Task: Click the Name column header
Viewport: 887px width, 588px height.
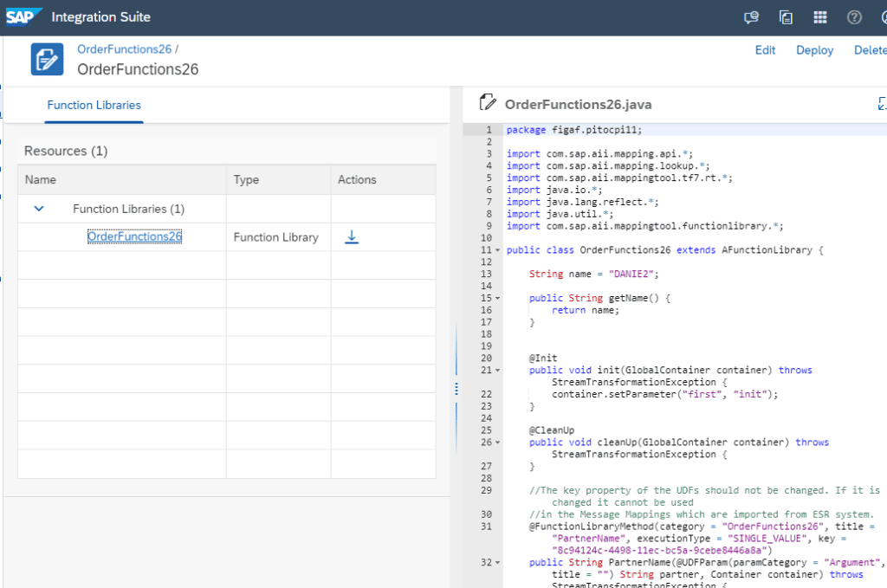Action: (122, 180)
